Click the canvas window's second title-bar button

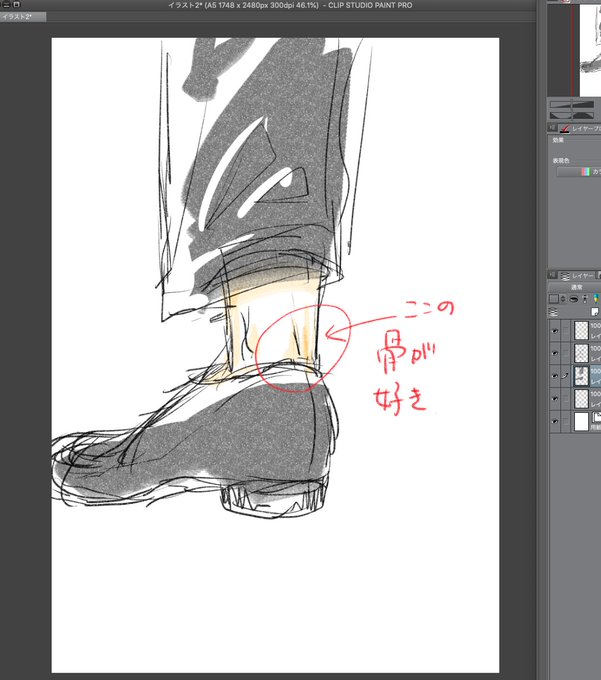click(x=16, y=4)
